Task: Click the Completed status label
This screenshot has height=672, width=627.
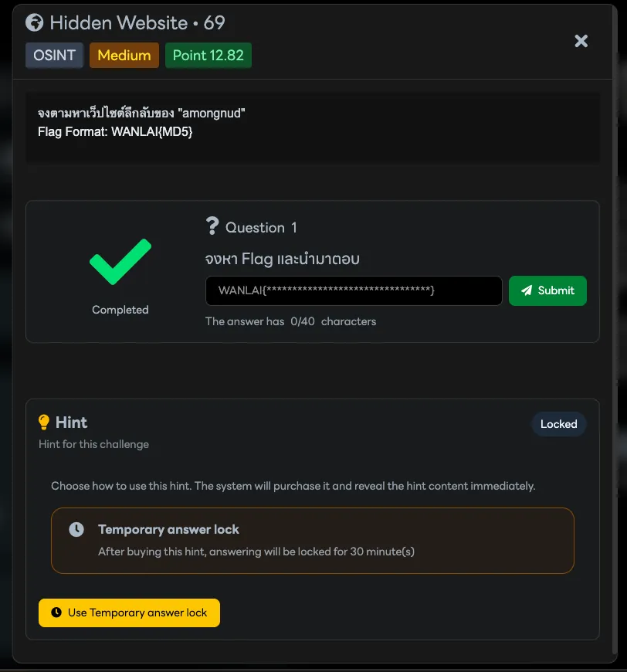Action: point(120,310)
